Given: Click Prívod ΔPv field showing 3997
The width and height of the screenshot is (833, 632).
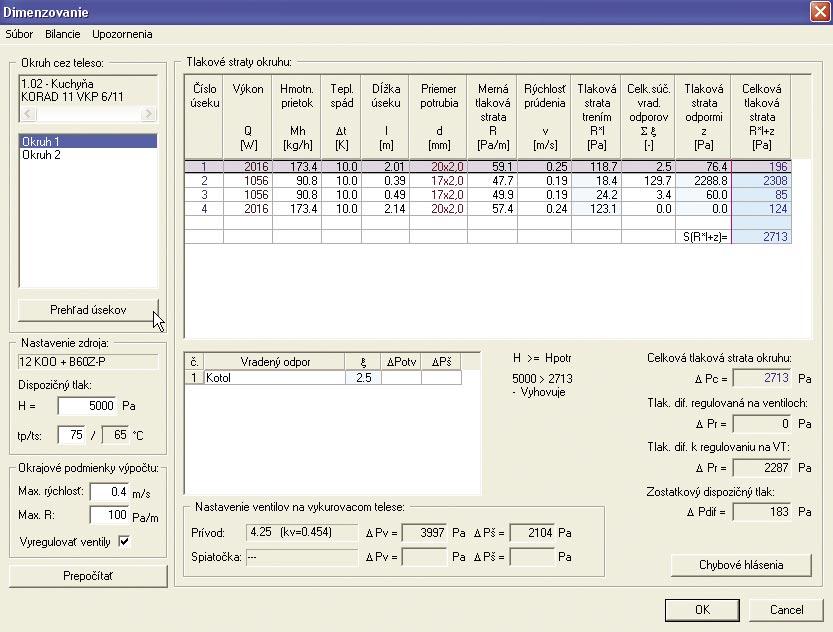Looking at the screenshot, I should 424,532.
